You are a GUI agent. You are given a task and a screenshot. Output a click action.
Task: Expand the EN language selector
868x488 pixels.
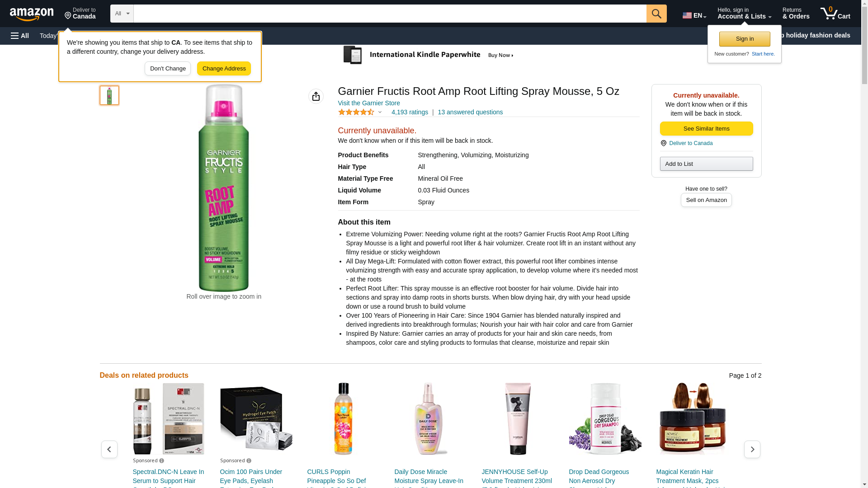coord(694,15)
